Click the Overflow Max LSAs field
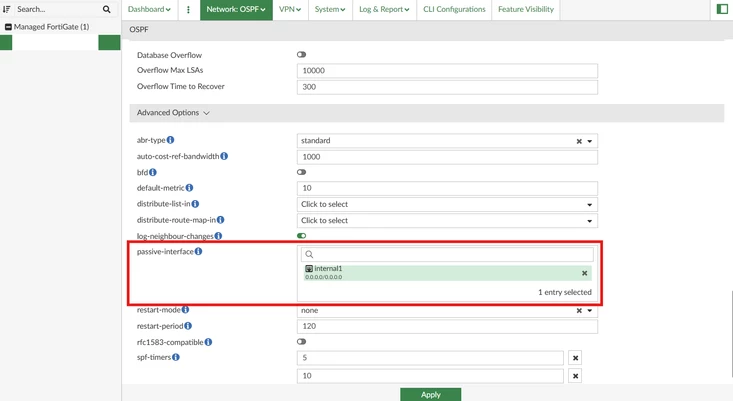Image resolution: width=733 pixels, height=401 pixels. 447,71
